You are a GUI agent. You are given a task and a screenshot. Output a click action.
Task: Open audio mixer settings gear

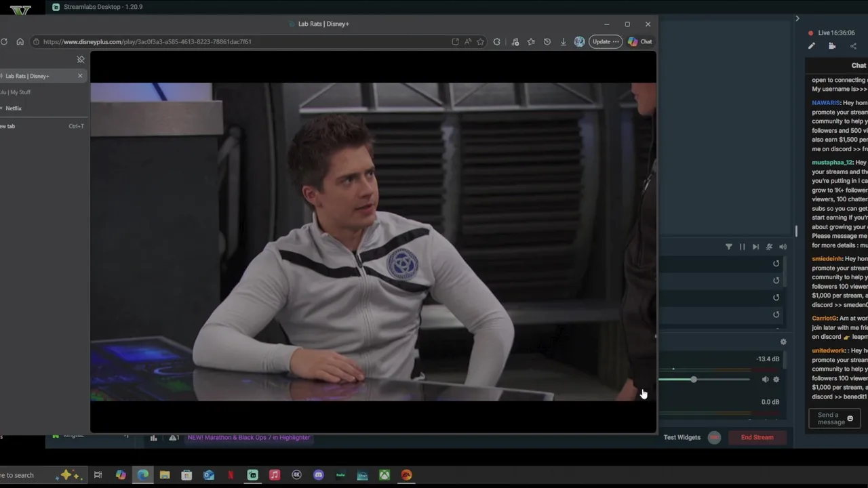[783, 342]
